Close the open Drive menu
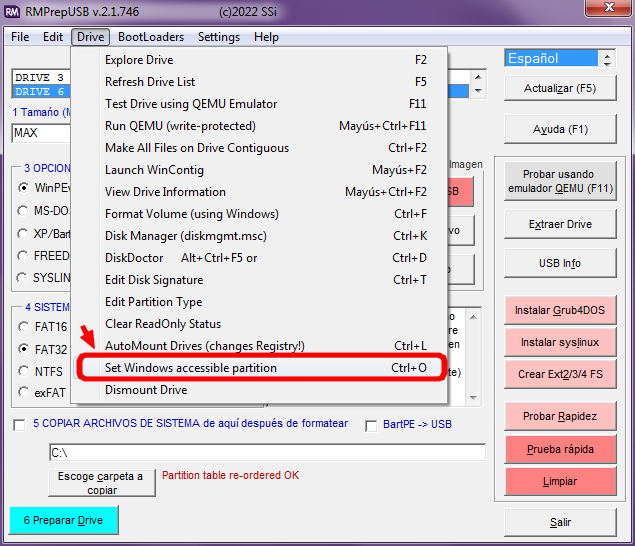Image resolution: width=635 pixels, height=546 pixels. [x=91, y=37]
